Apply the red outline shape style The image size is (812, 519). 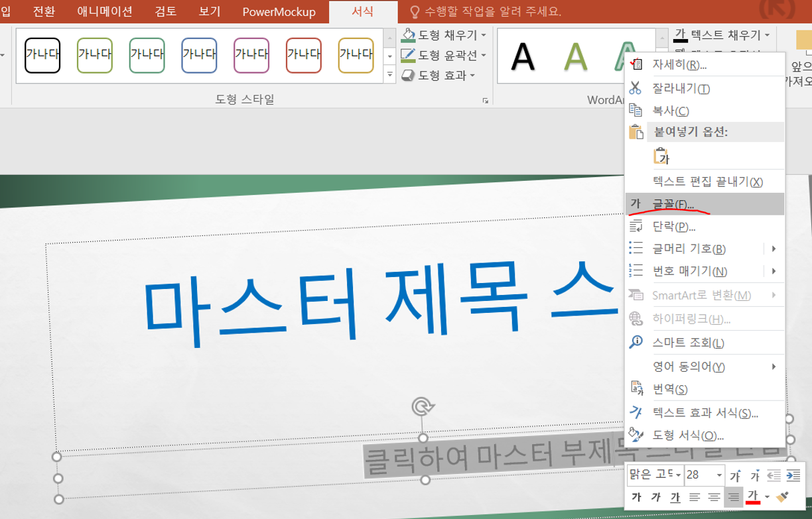point(304,55)
